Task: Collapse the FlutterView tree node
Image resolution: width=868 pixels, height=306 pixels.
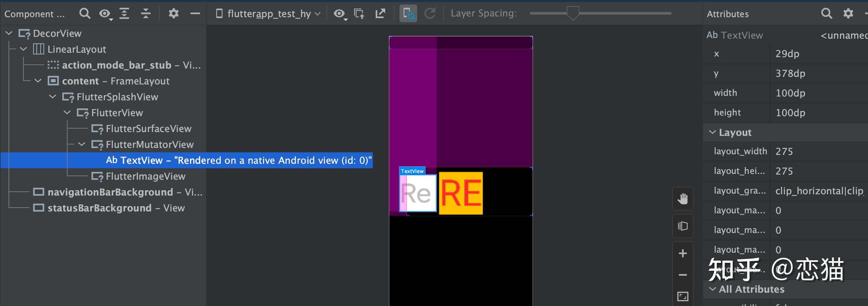Action: [x=67, y=112]
